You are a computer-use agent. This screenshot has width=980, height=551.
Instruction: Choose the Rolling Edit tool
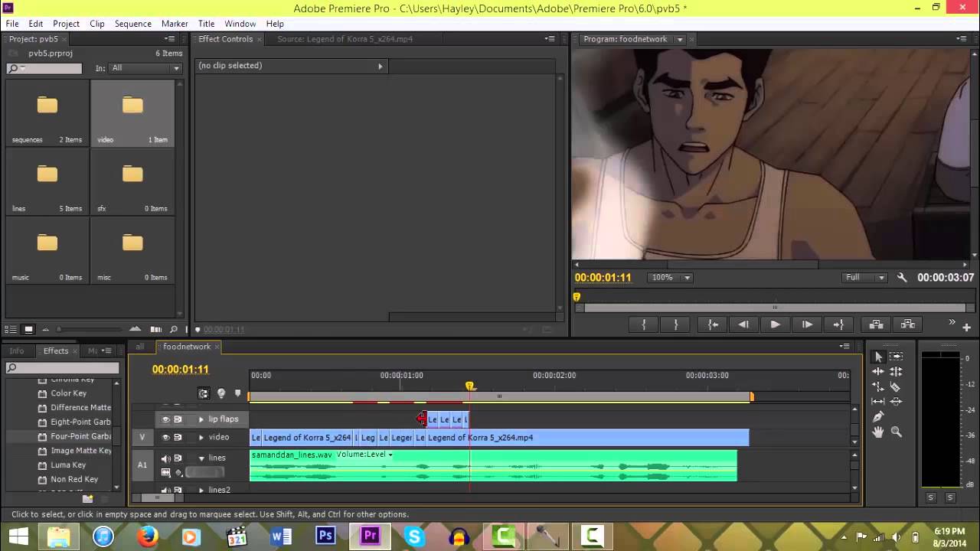(897, 371)
